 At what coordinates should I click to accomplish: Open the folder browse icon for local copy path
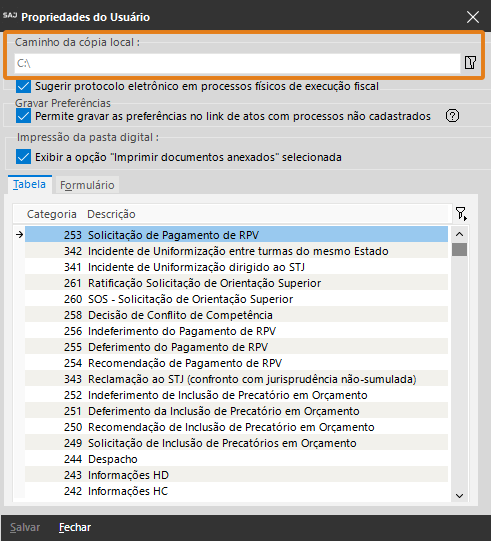click(470, 63)
